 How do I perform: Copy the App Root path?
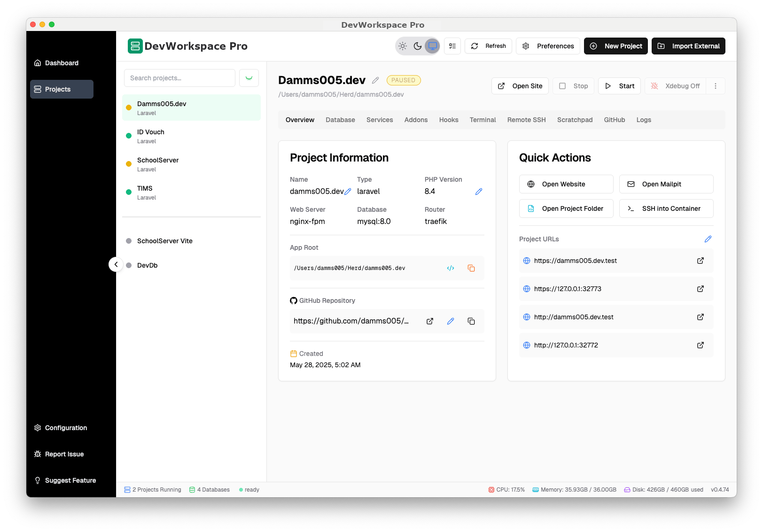click(x=471, y=268)
